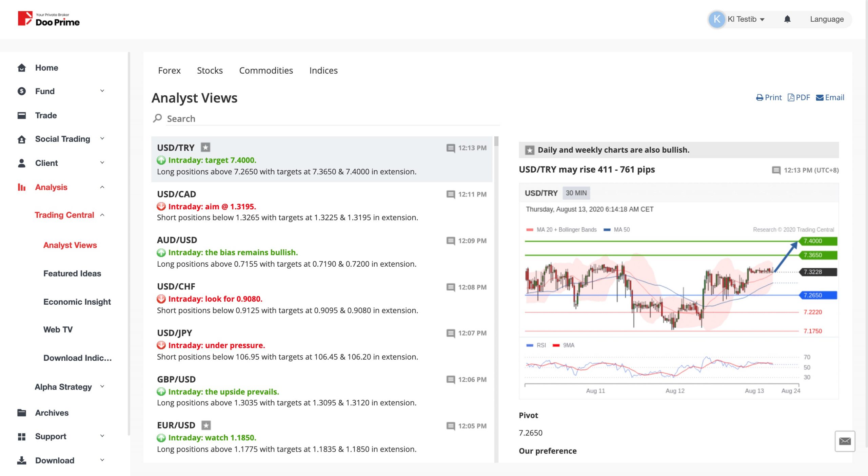Collapse the Trading Central chevron
868x476 pixels.
click(102, 215)
